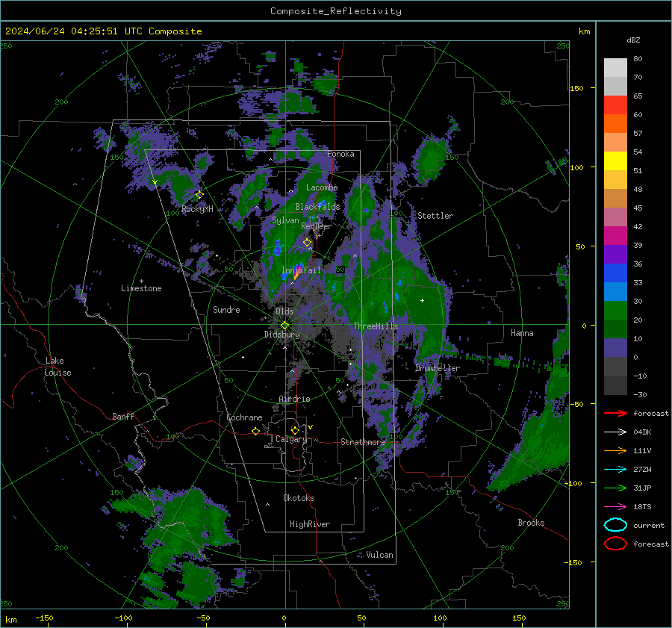Click the forecast label beside the red arrow
Image resolution: width=672 pixels, height=628 pixels.
pyautogui.click(x=651, y=413)
